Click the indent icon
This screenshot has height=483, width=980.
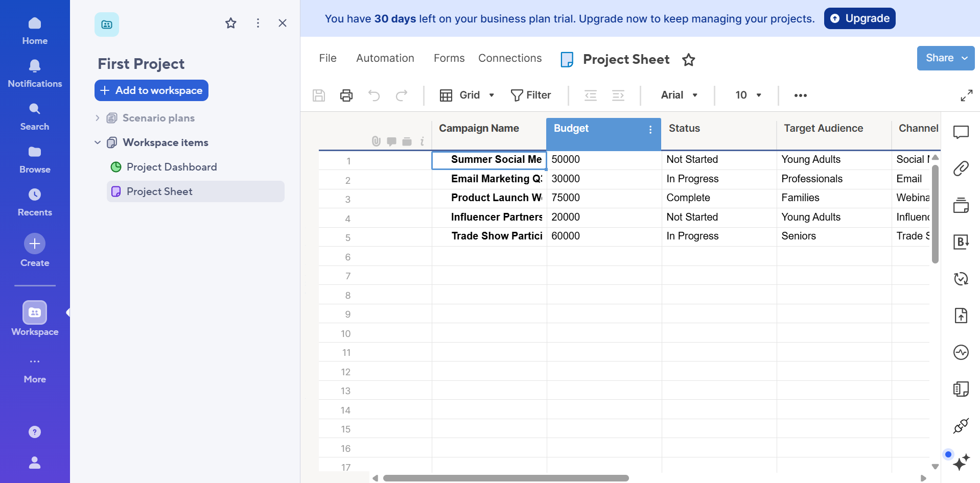(618, 95)
